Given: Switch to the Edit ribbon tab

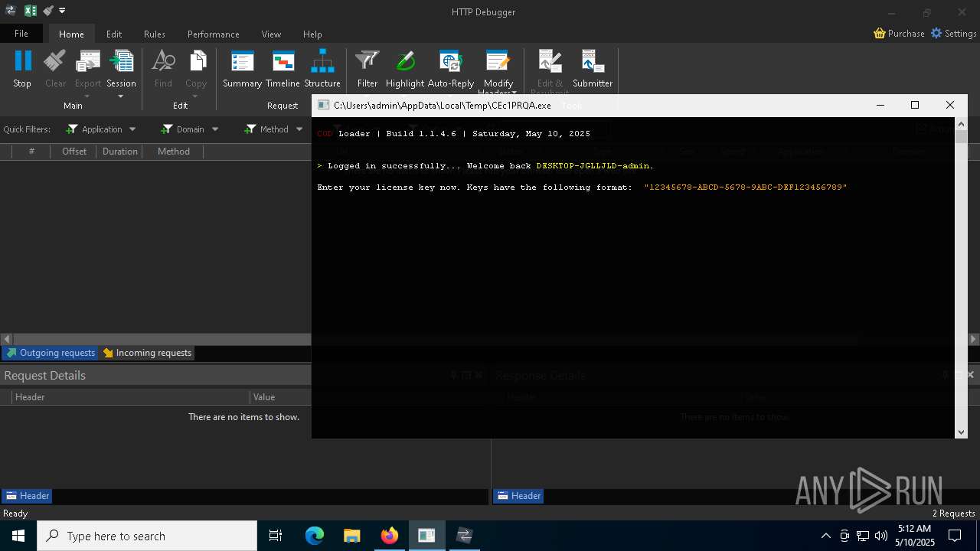Looking at the screenshot, I should (x=114, y=34).
